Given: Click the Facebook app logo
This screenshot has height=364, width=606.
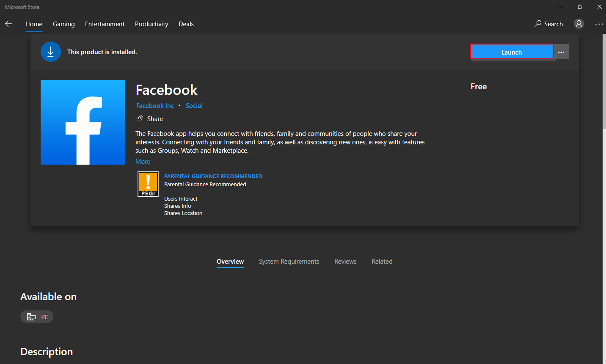Looking at the screenshot, I should pyautogui.click(x=83, y=122).
